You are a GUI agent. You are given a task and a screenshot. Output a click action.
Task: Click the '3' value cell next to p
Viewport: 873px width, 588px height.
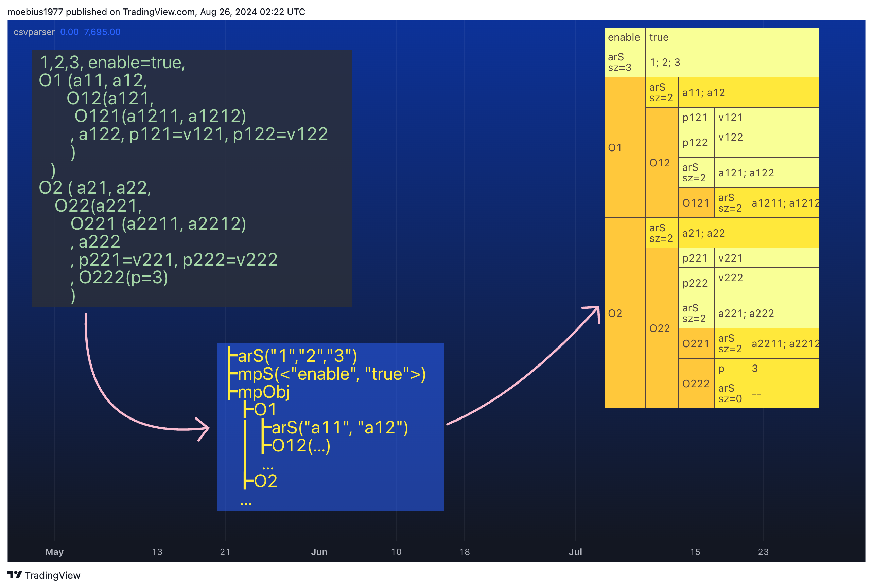[784, 368]
